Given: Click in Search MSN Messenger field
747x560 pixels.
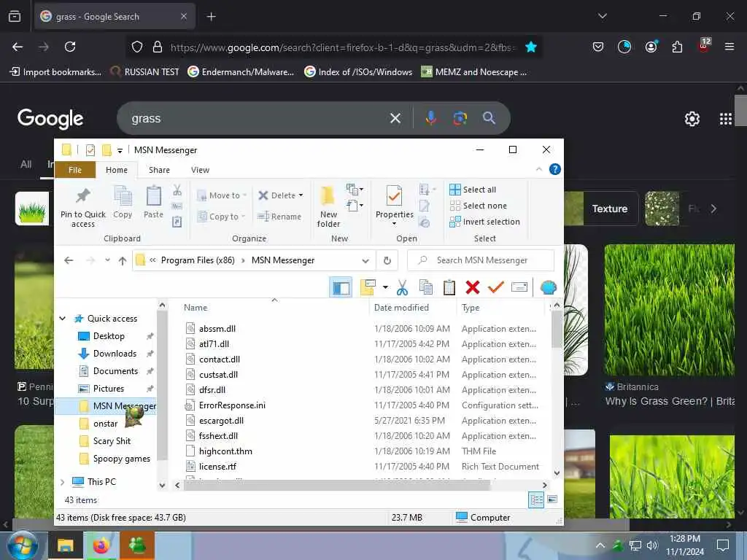Looking at the screenshot, I should tap(481, 260).
